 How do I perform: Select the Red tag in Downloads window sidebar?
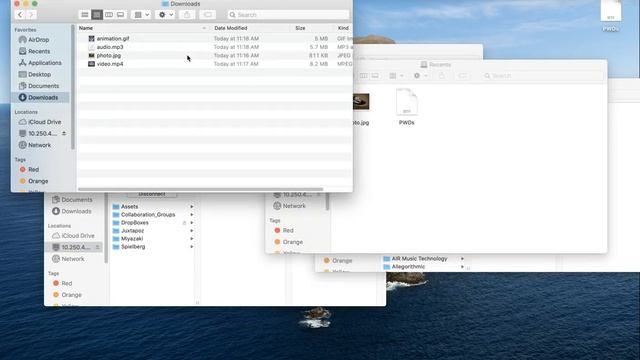pos(33,169)
